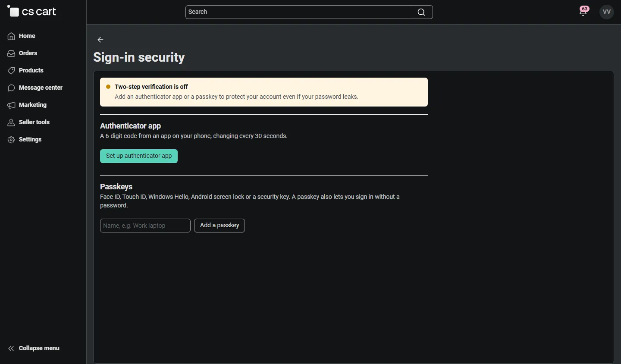Click the Add a passkey button
This screenshot has height=364, width=621.
pyautogui.click(x=220, y=226)
